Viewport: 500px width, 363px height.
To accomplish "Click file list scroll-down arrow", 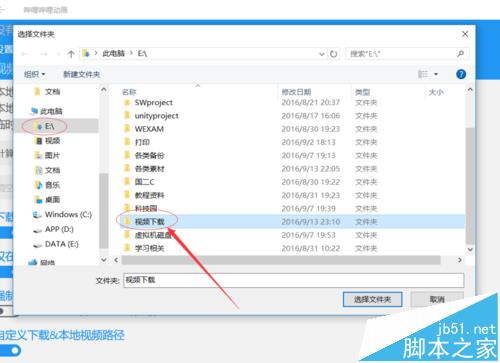I will (x=470, y=249).
